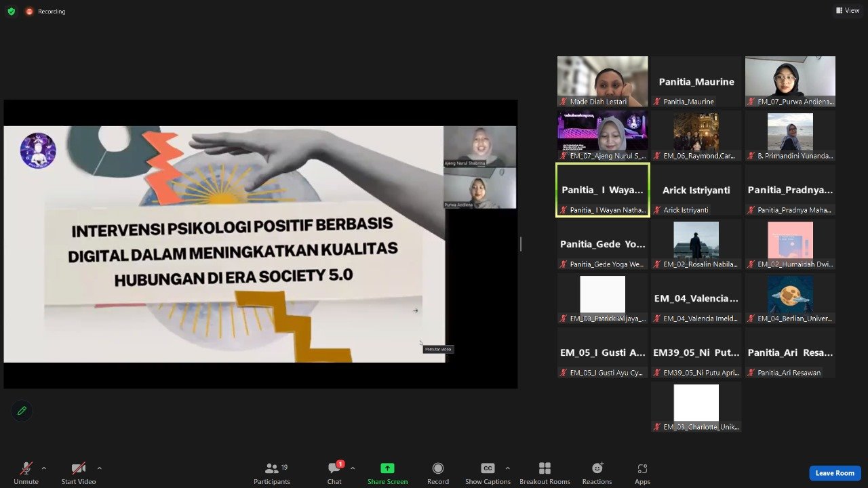Open the Apps panel
Screen dimensions: 868x488
[642, 472]
